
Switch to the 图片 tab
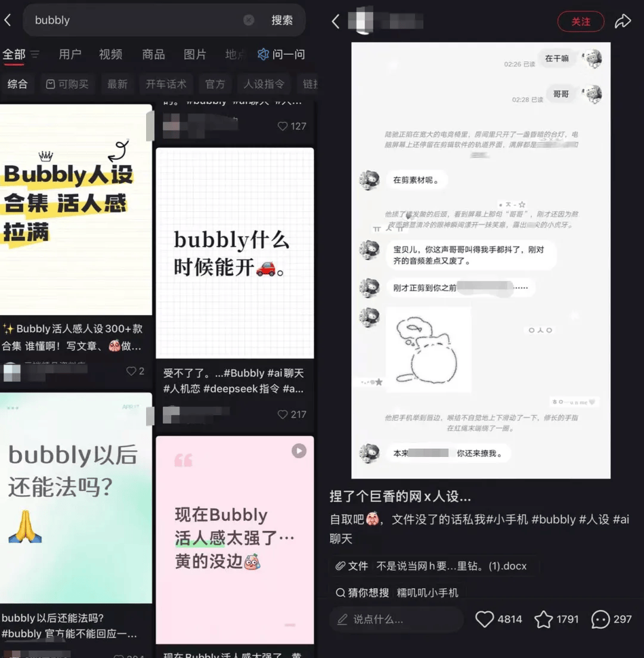tap(195, 54)
